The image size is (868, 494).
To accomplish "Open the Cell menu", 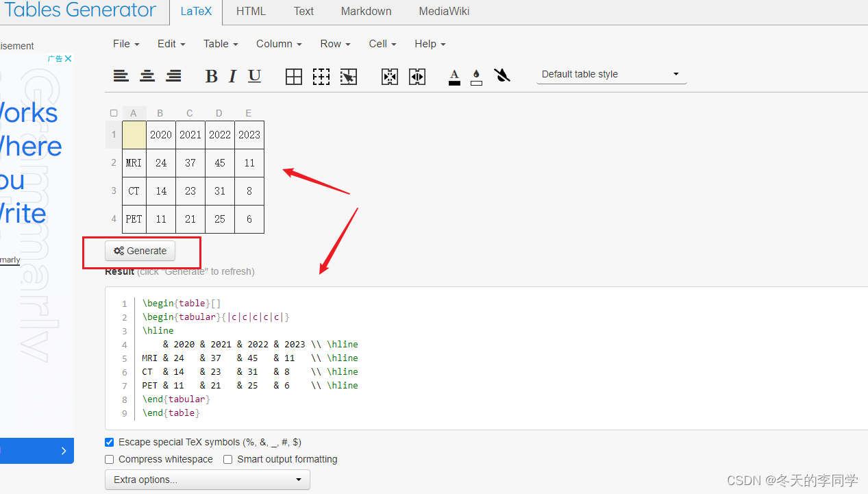I will 382,44.
